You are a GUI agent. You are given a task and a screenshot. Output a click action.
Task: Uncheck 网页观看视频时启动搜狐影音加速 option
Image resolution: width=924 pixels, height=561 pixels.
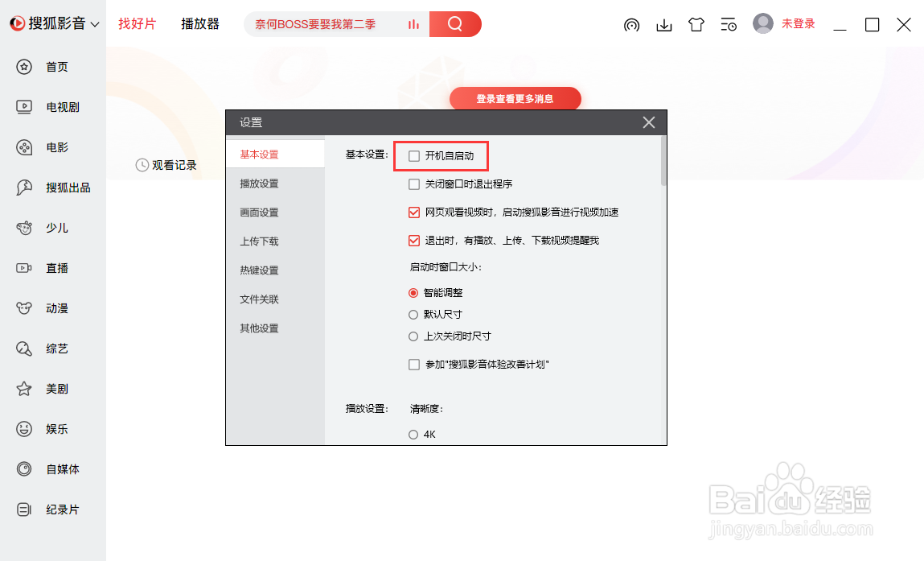(x=414, y=212)
